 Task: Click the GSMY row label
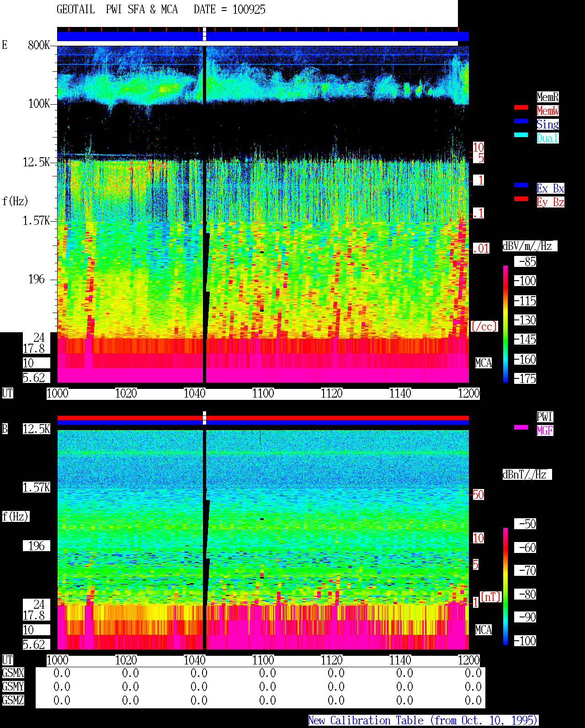(x=13, y=687)
